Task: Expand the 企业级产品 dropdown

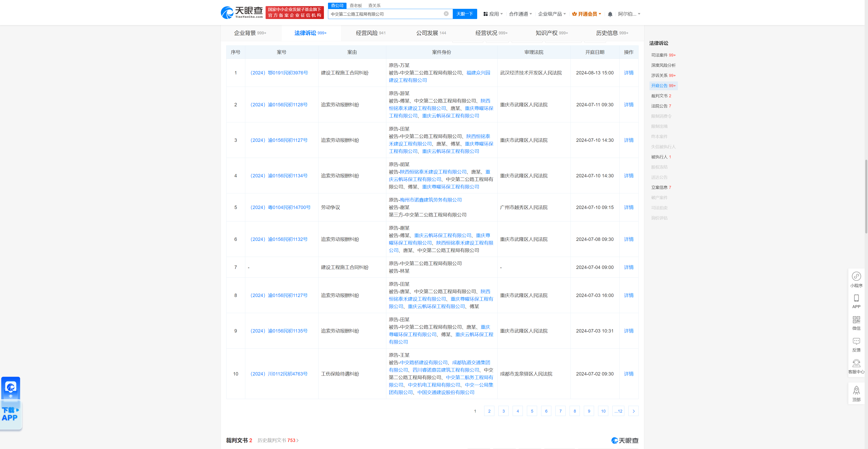Action: [552, 14]
